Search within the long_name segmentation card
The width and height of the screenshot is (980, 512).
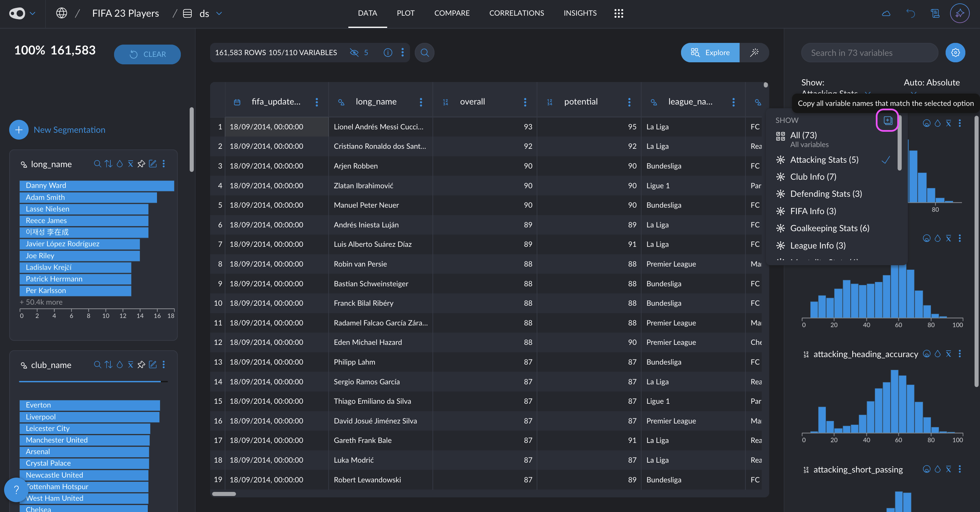pyautogui.click(x=97, y=164)
